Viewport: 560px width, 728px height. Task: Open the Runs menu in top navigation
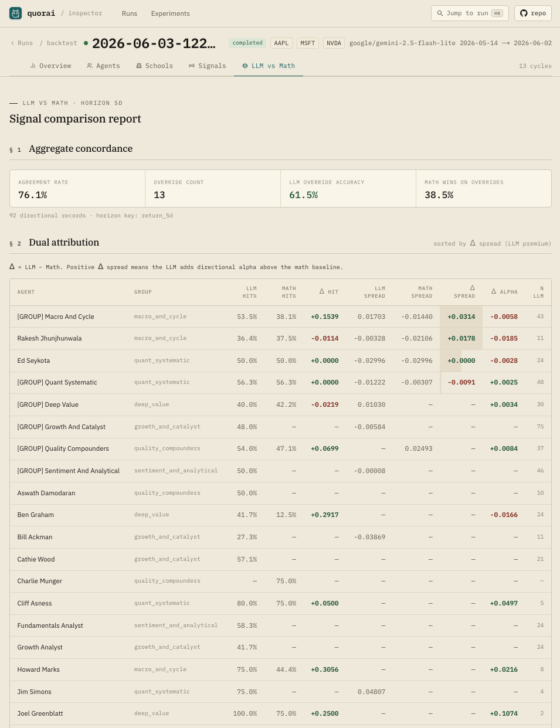[x=130, y=13]
